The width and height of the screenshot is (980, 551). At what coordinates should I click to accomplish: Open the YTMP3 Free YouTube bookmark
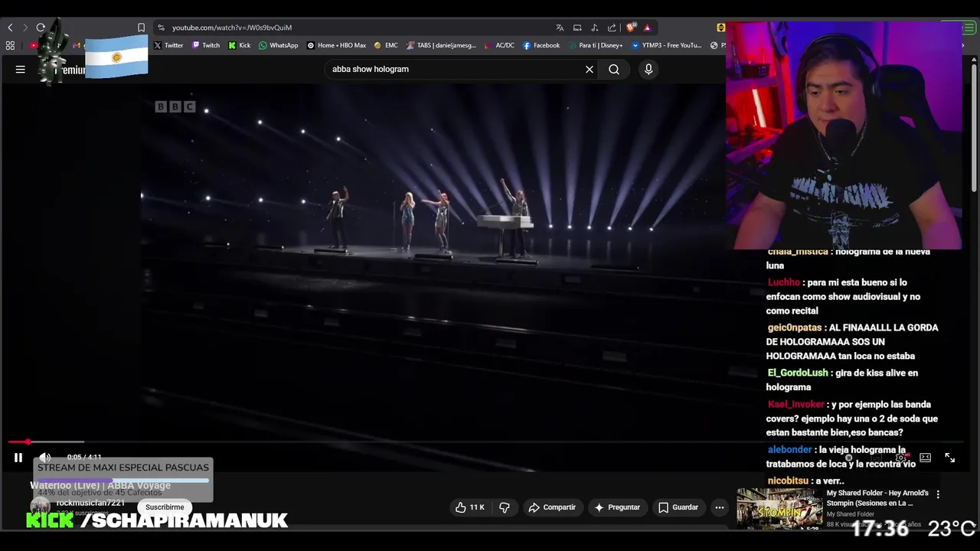click(667, 45)
